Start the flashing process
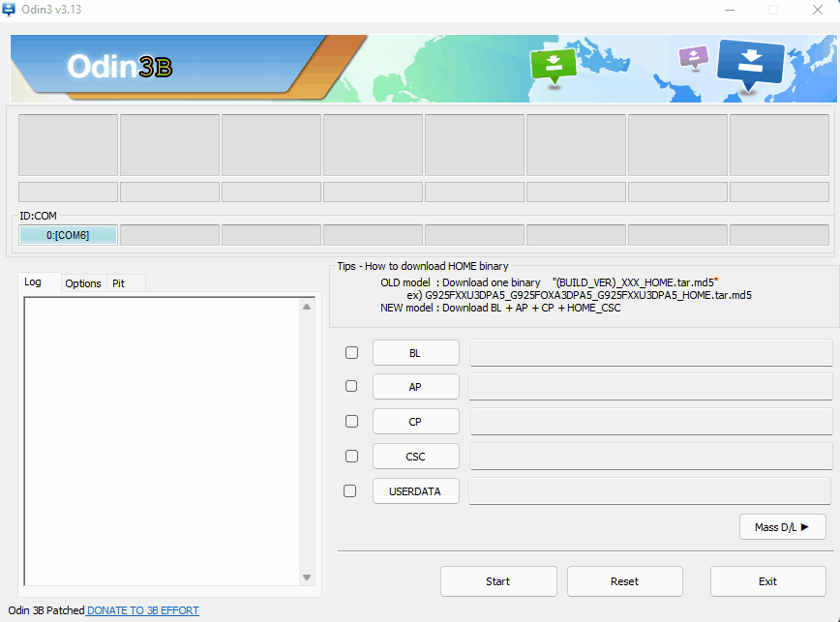840x622 pixels. 498,581
